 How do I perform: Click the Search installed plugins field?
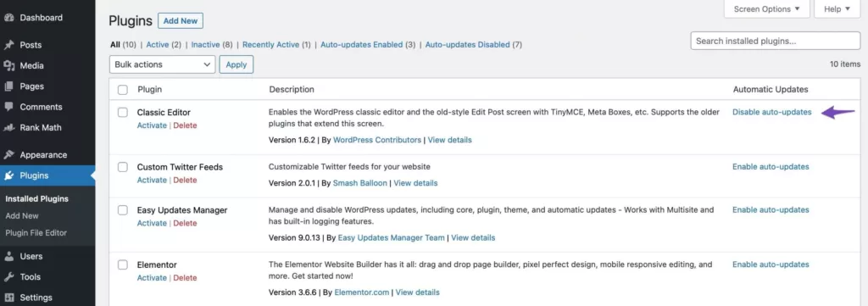click(776, 41)
